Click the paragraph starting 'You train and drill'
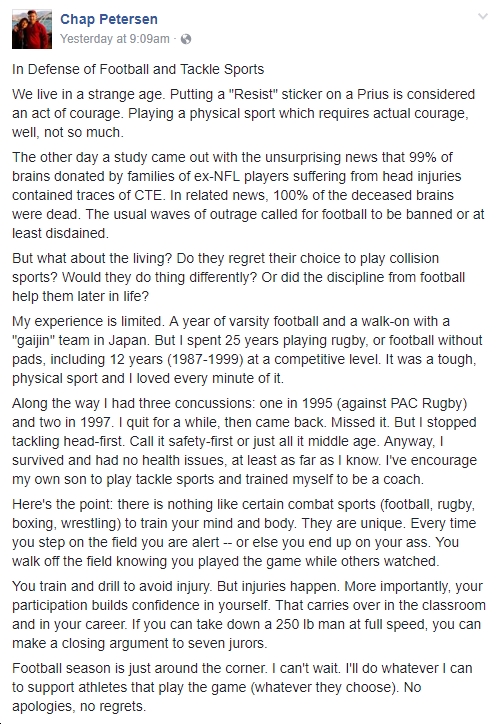This screenshot has width=499, height=724. click(249, 615)
